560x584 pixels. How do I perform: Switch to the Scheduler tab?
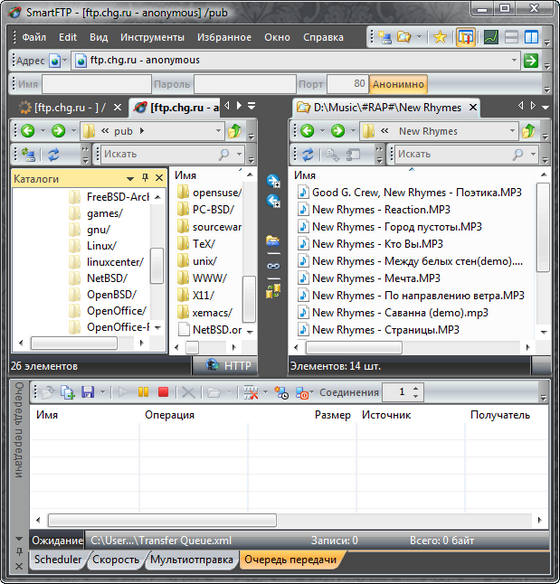(58, 559)
